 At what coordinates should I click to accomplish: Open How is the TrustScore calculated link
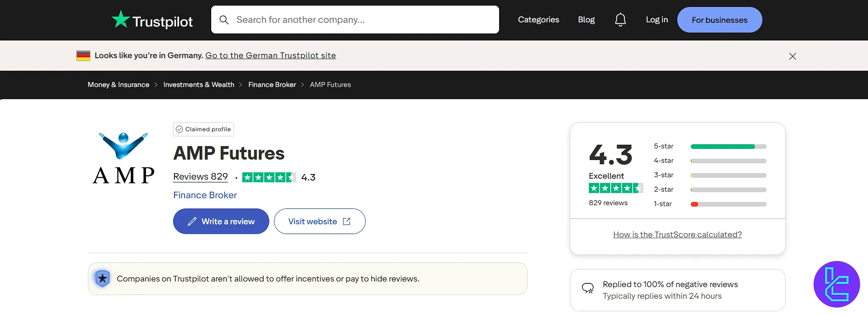click(x=677, y=235)
